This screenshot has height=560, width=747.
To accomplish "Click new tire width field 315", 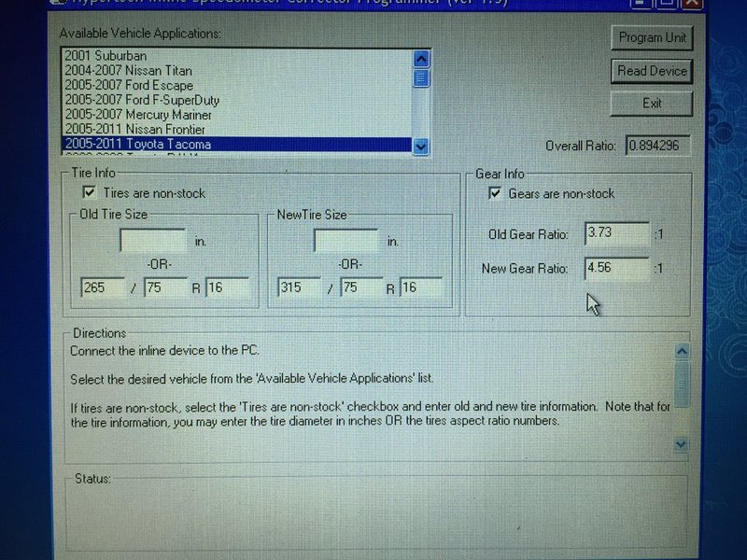I will pos(298,287).
